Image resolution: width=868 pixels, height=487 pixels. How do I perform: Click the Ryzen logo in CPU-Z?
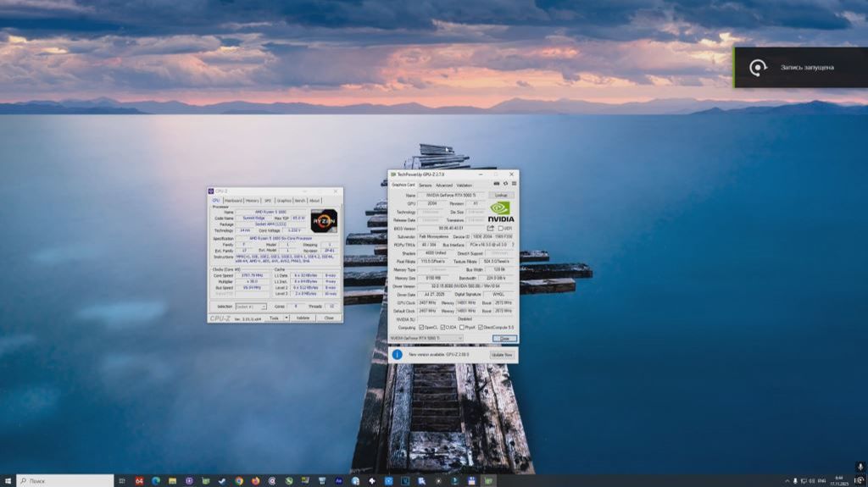click(x=324, y=221)
